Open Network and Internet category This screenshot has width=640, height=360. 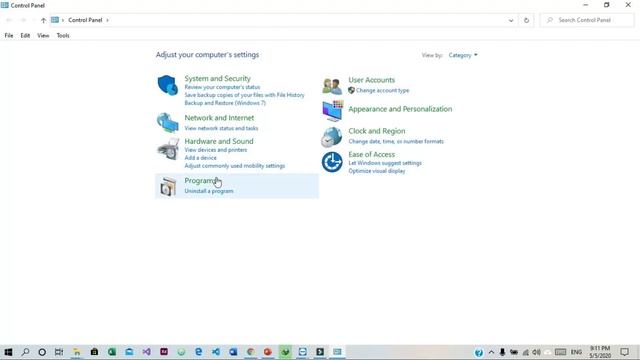point(219,118)
